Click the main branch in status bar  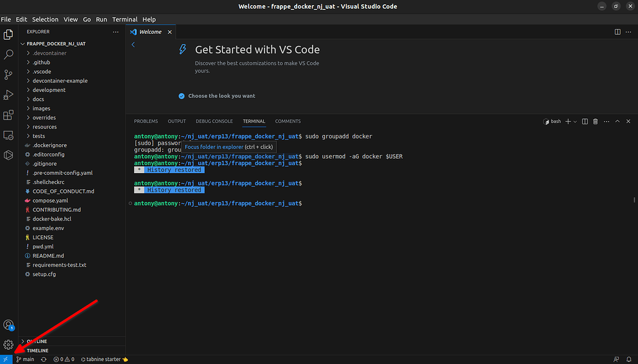[x=25, y=359]
